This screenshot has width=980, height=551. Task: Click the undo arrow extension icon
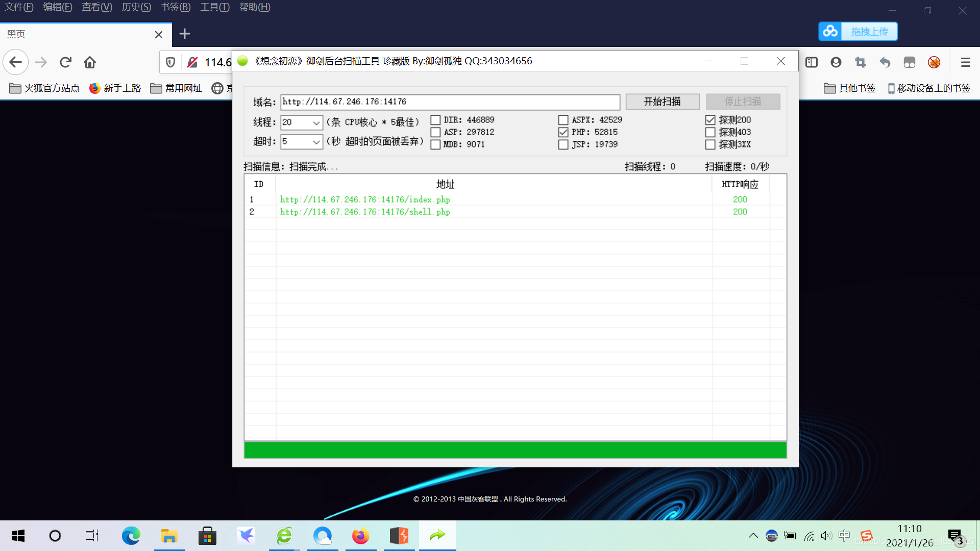point(885,62)
